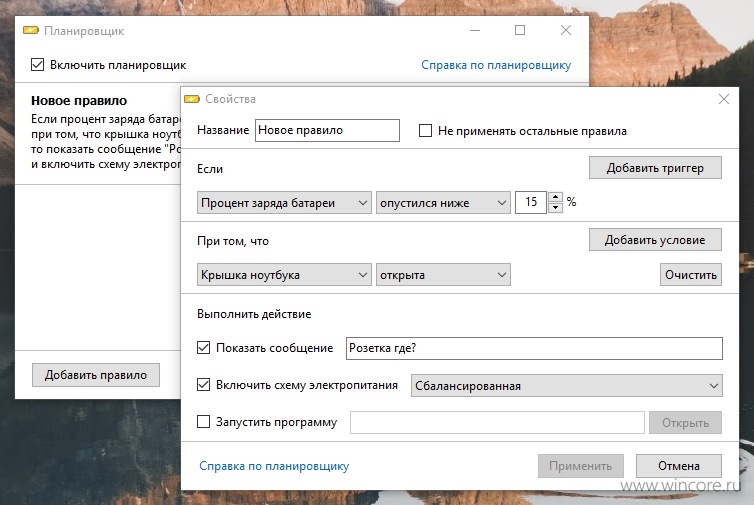Viewport: 754px width, 505px height.
Task: Click the Применить button
Action: tap(580, 466)
